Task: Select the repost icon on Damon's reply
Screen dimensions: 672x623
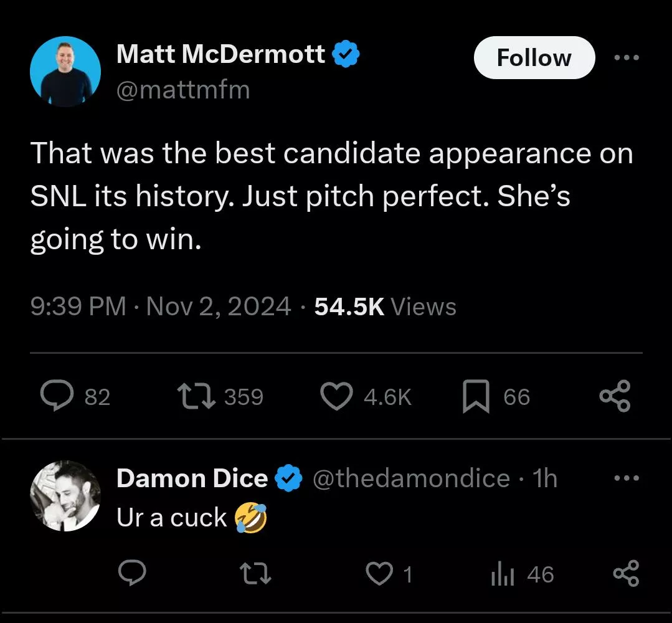Action: 255,574
